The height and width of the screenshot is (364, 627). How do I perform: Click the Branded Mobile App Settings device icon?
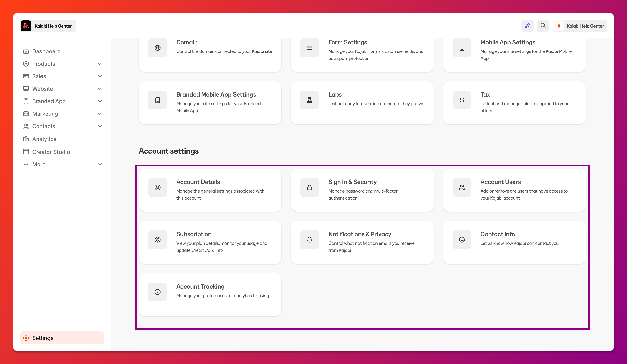pyautogui.click(x=157, y=100)
